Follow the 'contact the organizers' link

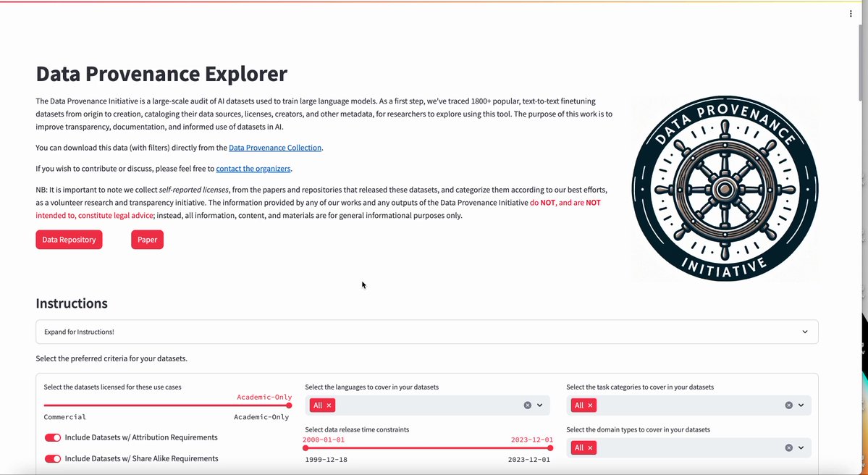tap(253, 169)
